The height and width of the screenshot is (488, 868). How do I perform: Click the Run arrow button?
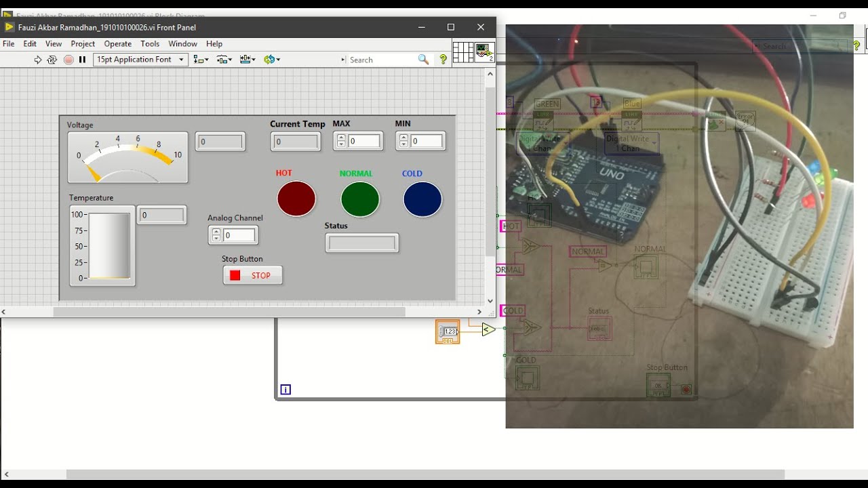pyautogui.click(x=38, y=60)
